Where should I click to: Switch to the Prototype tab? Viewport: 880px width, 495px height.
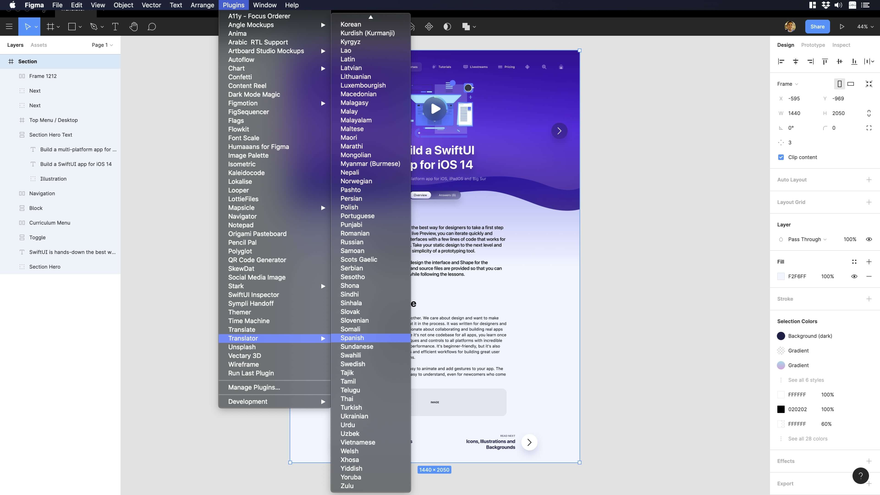click(x=813, y=45)
